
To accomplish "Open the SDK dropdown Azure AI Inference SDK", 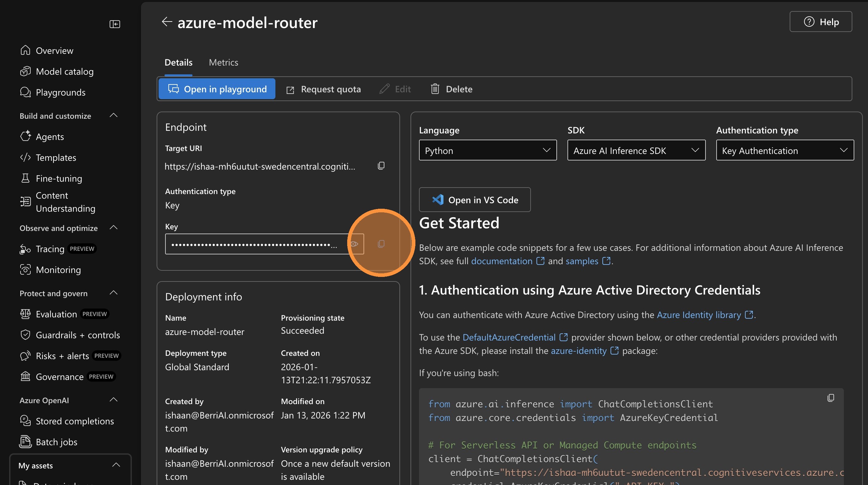I will coord(636,151).
